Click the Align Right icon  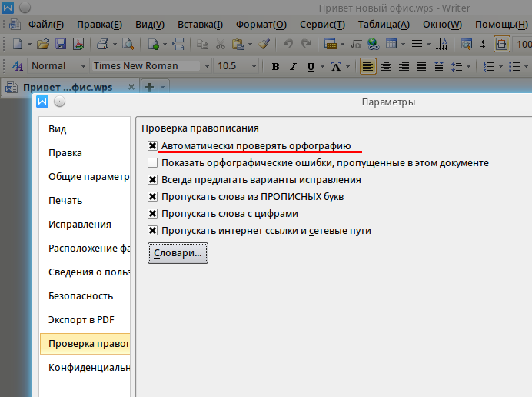point(404,67)
